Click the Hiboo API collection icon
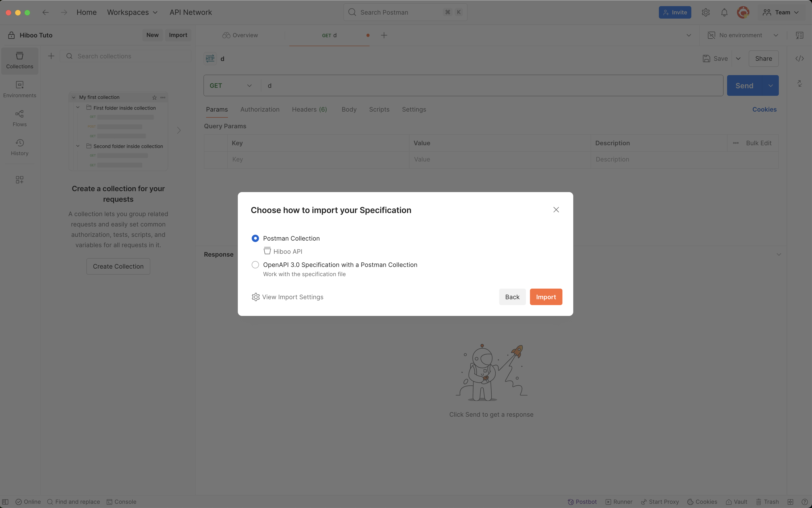Viewport: 812px width, 508px height. point(267,251)
